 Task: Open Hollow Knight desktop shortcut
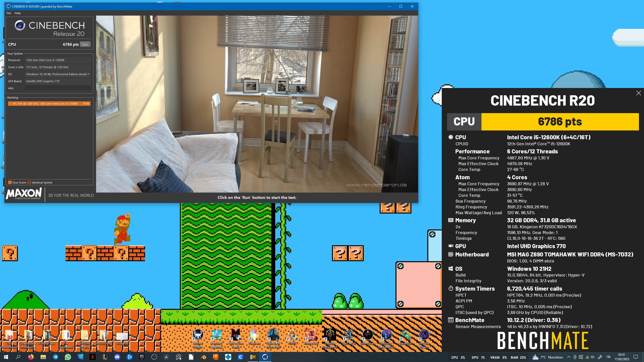(x=198, y=339)
